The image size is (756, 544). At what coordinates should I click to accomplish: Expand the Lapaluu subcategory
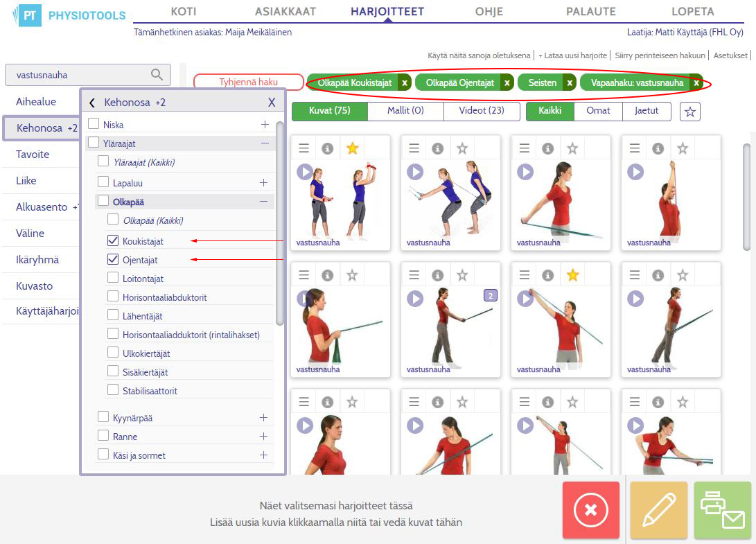[264, 183]
